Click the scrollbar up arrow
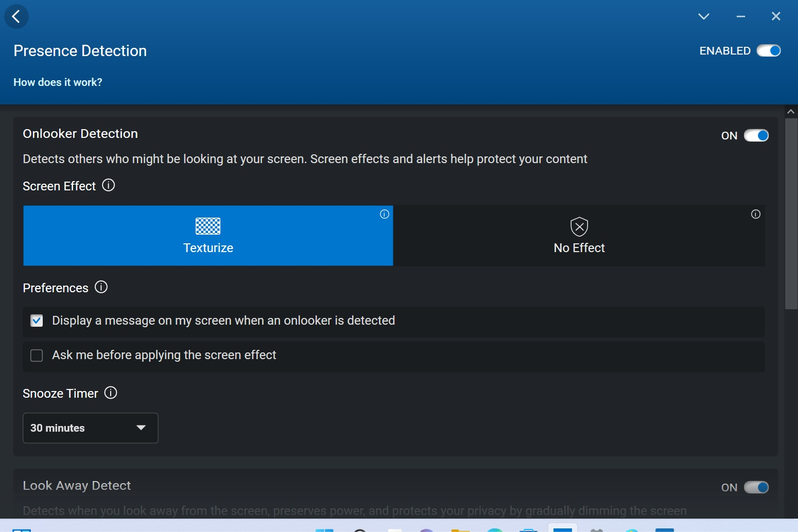The height and width of the screenshot is (532, 798). point(791,112)
